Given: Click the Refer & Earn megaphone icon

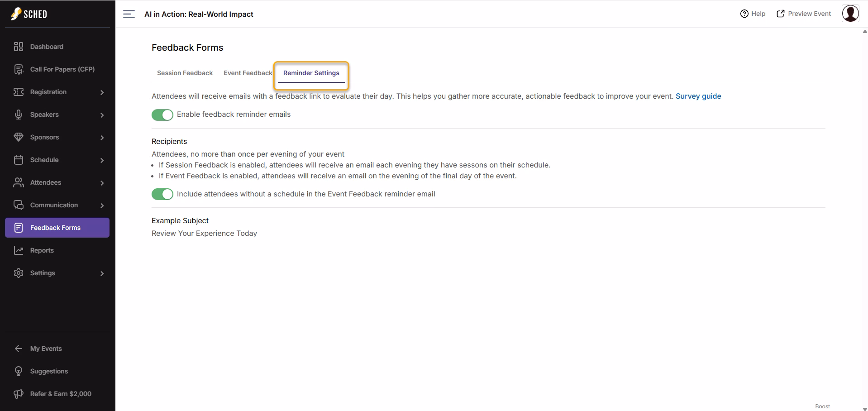Looking at the screenshot, I should coord(19,394).
